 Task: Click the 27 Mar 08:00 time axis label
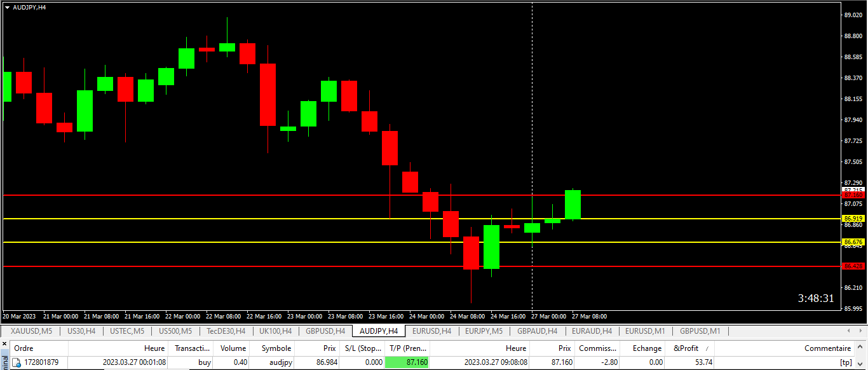[x=589, y=316]
